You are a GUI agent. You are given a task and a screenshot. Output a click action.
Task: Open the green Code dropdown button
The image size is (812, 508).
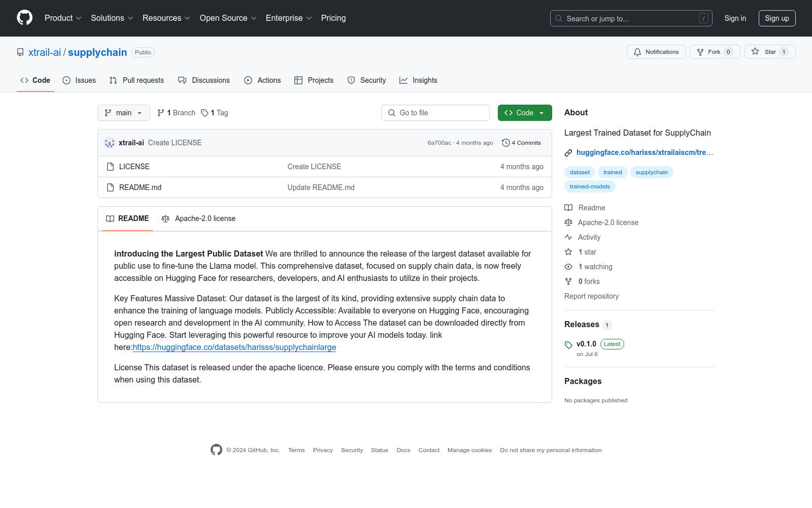(x=525, y=113)
